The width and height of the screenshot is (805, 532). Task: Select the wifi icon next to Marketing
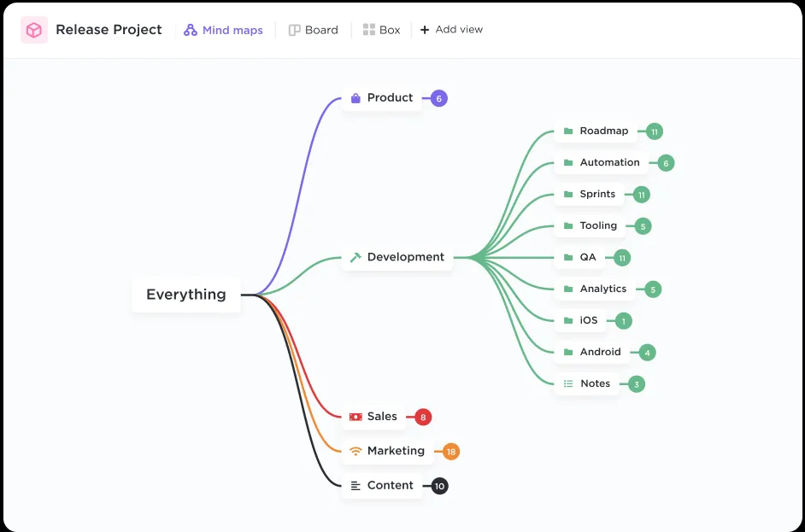355,451
